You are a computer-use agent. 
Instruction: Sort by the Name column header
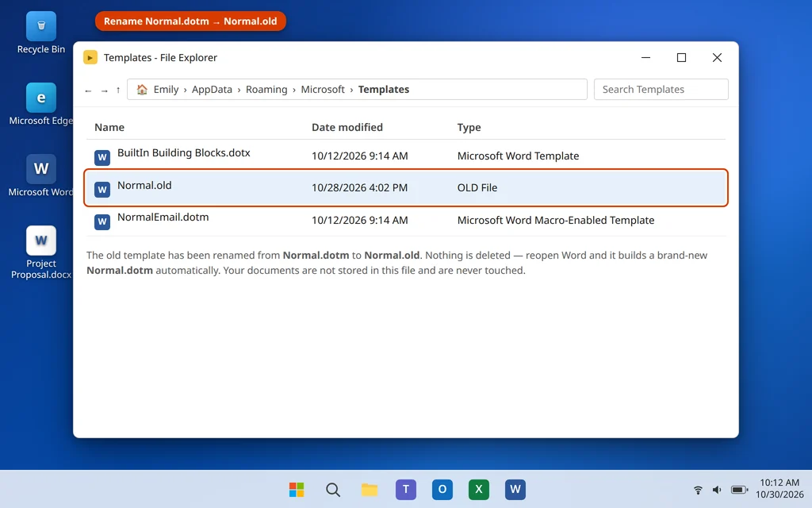pos(109,127)
